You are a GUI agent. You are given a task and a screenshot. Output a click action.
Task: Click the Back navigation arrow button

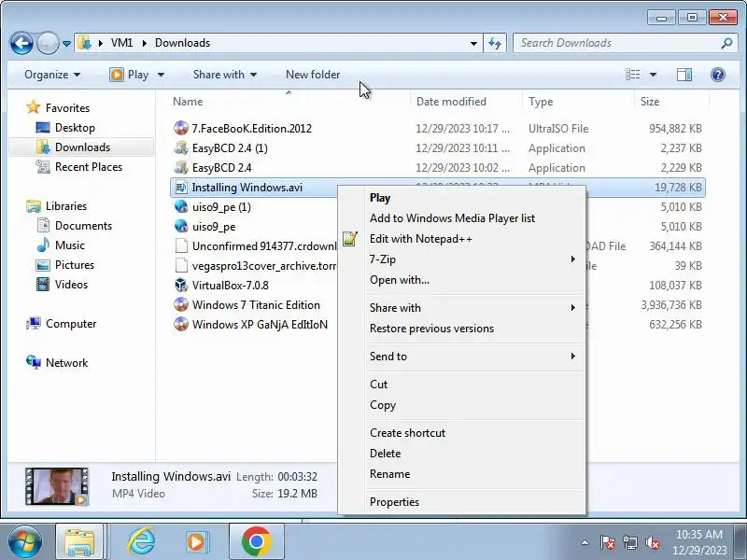(x=21, y=44)
